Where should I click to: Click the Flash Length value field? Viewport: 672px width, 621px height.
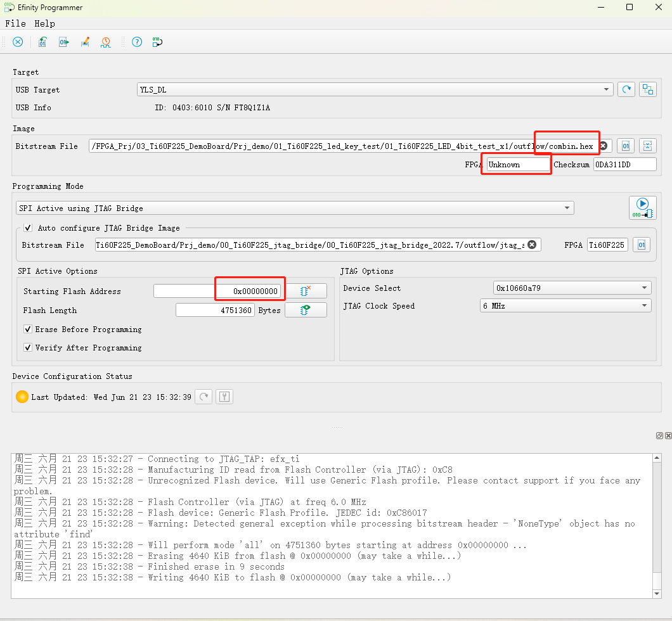(215, 310)
